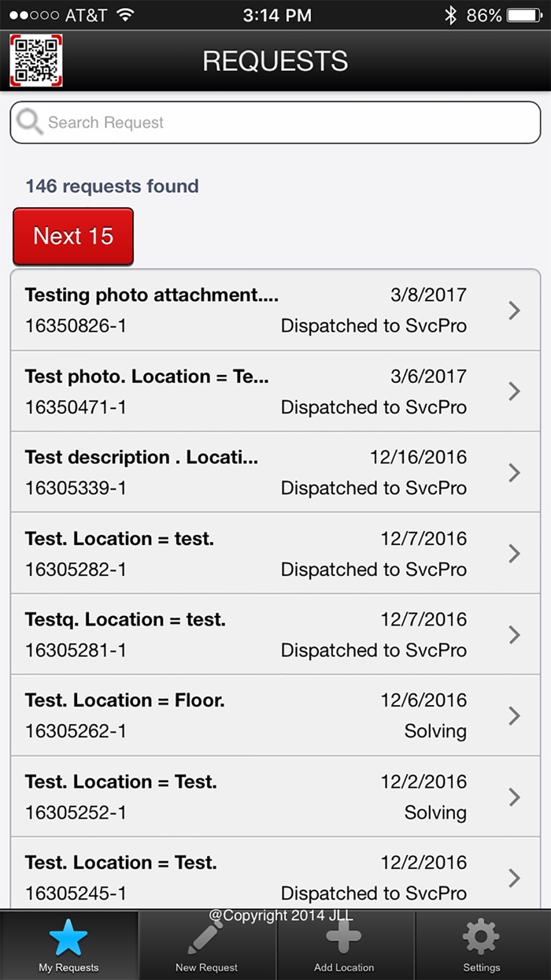Screen dimensions: 551x980
Task: Open the "Testing photo attachment" request
Action: click(152, 295)
